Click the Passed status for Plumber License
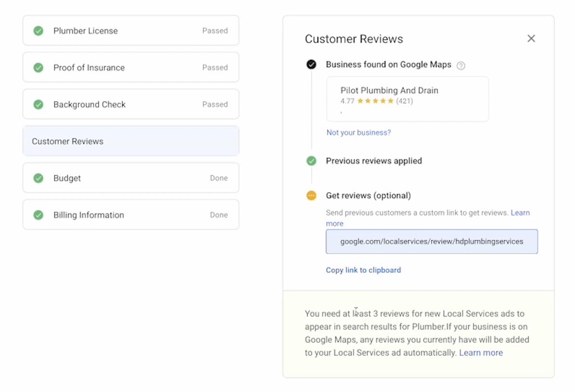575x392 pixels. [x=215, y=31]
